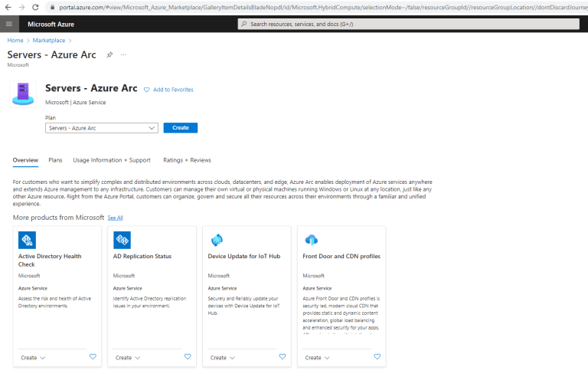Go back with the browser back arrow
The width and height of the screenshot is (588, 387).
tap(8, 7)
